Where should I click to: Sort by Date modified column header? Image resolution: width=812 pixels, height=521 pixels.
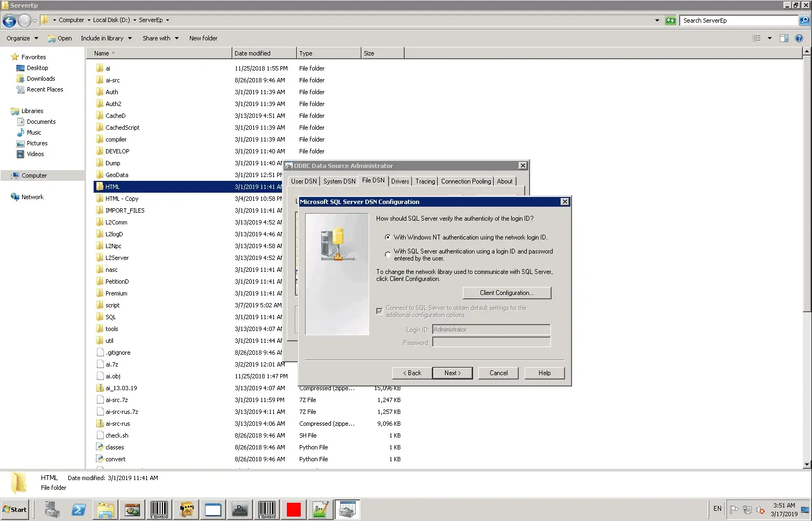coord(264,53)
